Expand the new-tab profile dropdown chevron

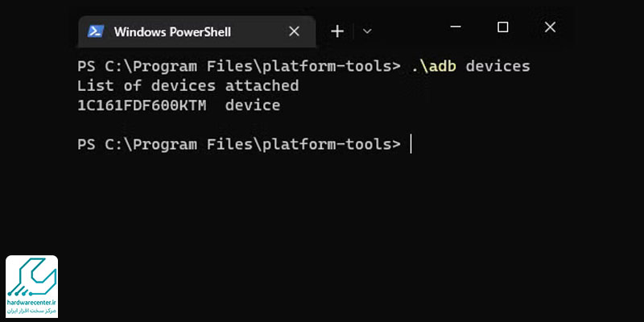[367, 31]
